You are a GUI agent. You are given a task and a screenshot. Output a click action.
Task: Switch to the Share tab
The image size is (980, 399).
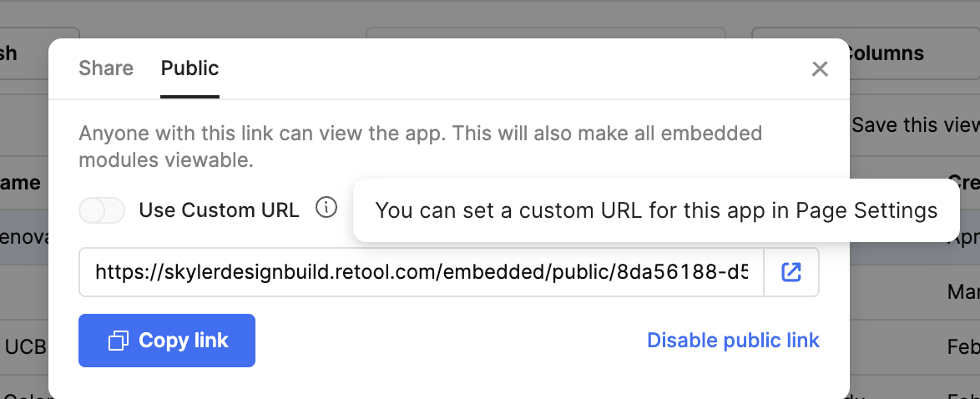click(x=106, y=68)
